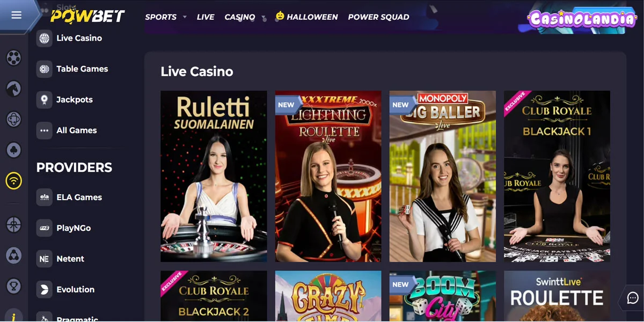Open the hamburger menu button
This screenshot has height=322, width=644.
(16, 15)
